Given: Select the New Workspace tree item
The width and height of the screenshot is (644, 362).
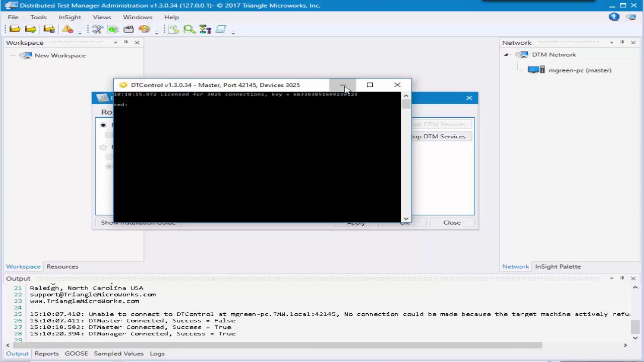Looking at the screenshot, I should click(60, 55).
